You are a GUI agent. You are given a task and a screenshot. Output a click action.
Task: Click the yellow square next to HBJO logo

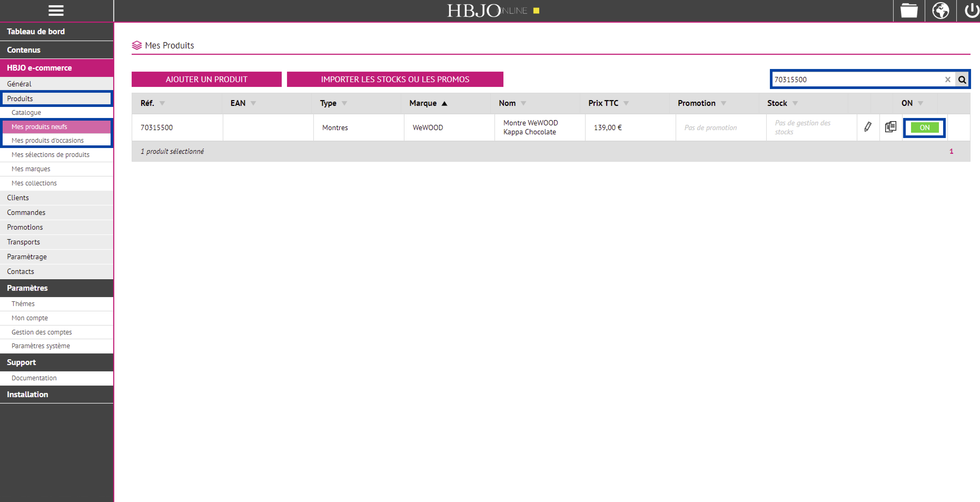click(536, 11)
